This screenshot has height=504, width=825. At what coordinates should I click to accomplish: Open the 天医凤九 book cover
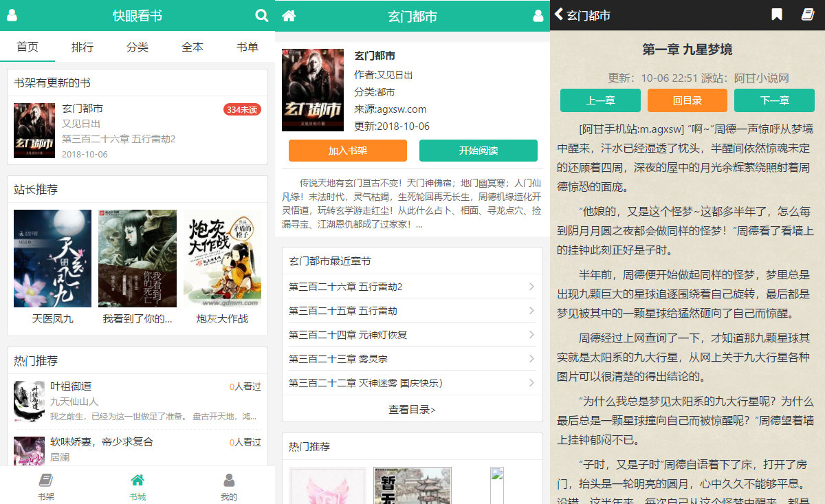coord(52,259)
